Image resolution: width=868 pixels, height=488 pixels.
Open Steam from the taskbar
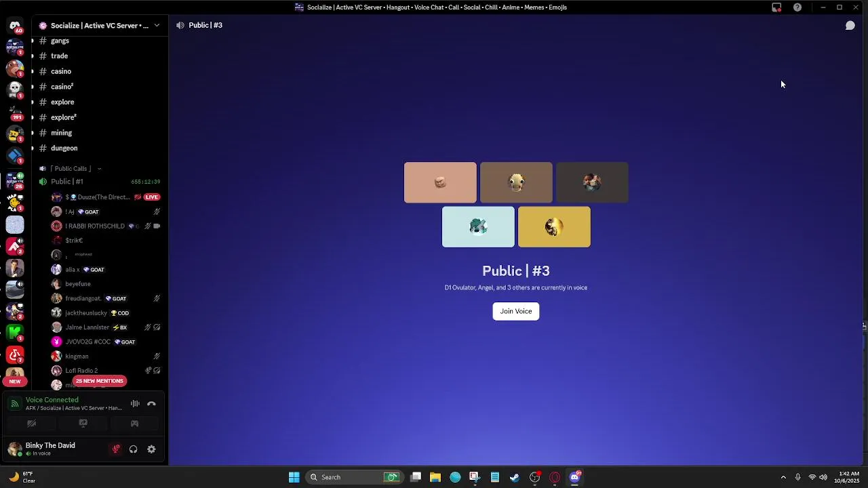[515, 477]
